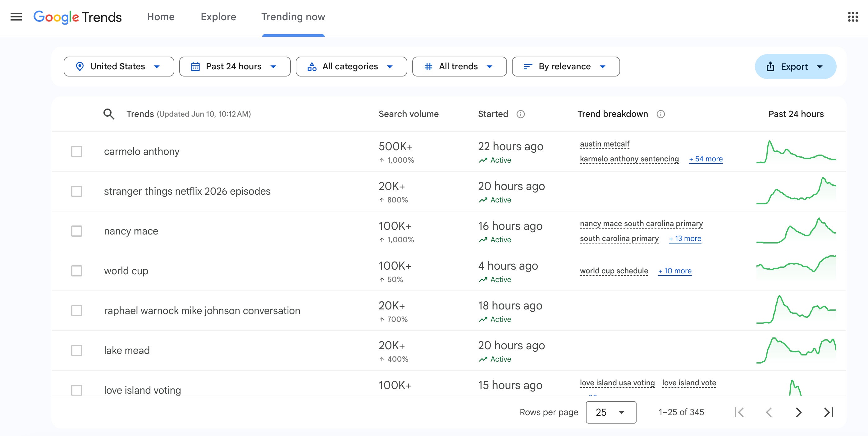Click the info icon next to Trend breakdown
The height and width of the screenshot is (436, 868).
tap(661, 114)
